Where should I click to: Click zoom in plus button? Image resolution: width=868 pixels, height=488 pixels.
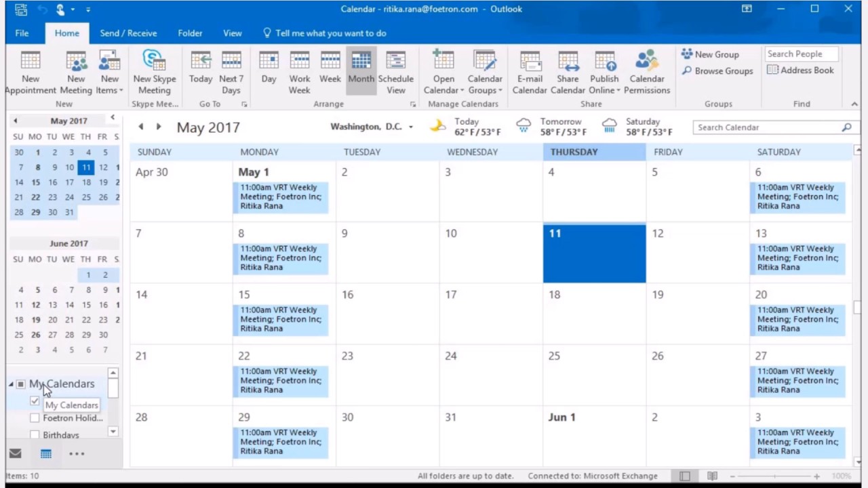coord(816,476)
